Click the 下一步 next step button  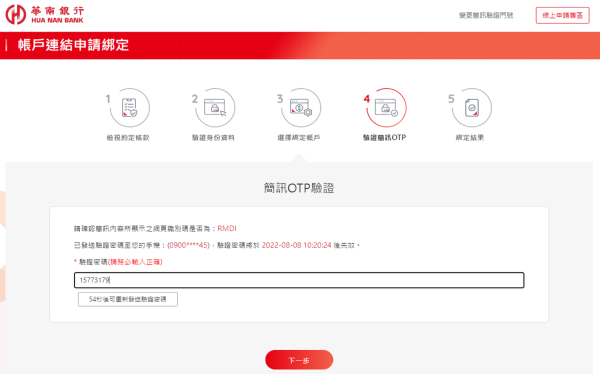click(x=299, y=360)
